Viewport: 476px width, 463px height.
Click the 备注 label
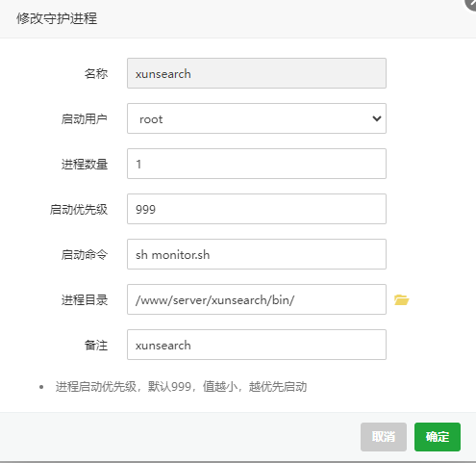pyautogui.click(x=96, y=345)
